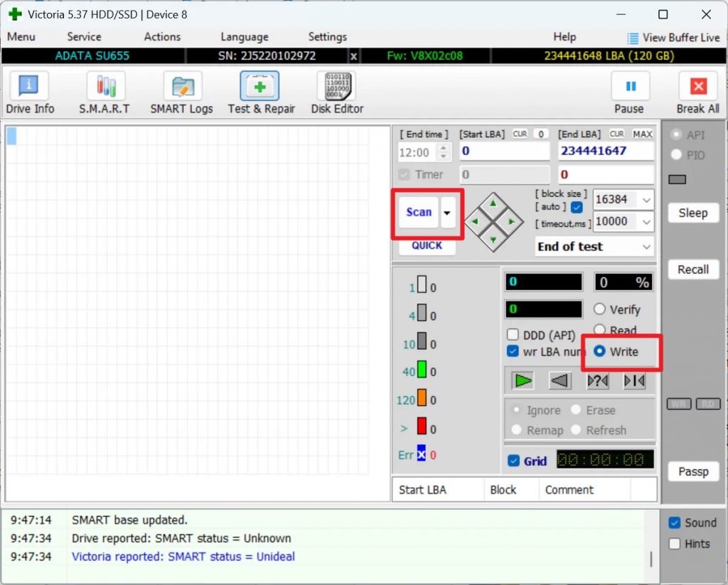Screen dimensions: 728x585
Task: Increment the End time stepper
Action: point(441,148)
